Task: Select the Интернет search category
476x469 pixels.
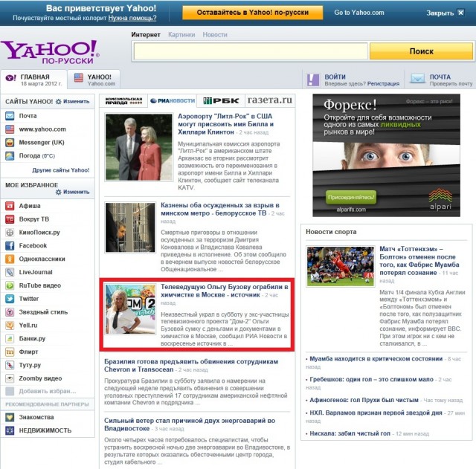Action: (146, 35)
